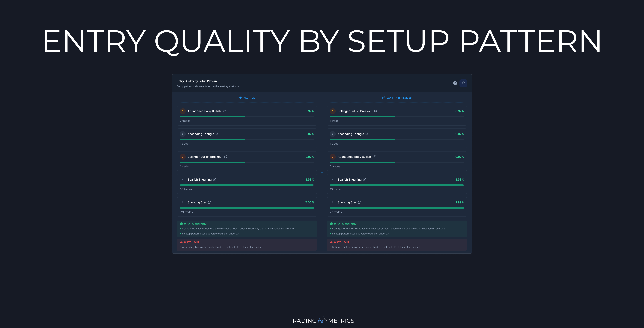This screenshot has height=328, width=644.
Task: Click the green check icon in all-time What's Working
Action: 182,224
